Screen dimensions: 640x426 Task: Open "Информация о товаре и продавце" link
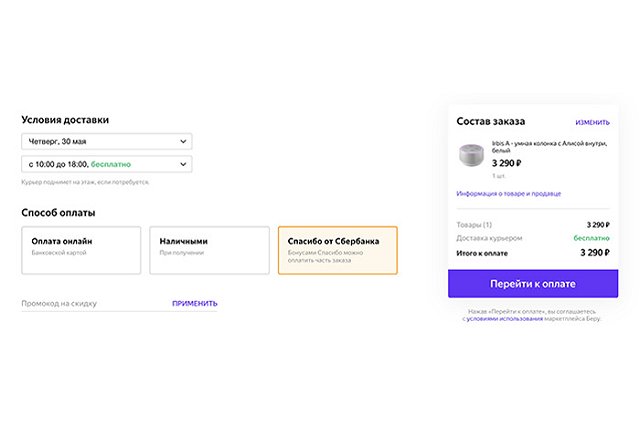[509, 194]
